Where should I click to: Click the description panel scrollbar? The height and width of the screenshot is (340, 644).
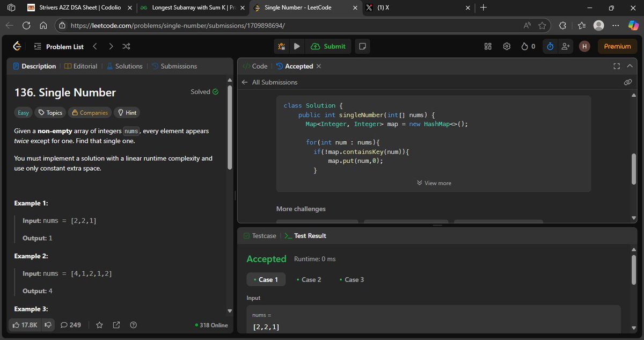(x=230, y=128)
